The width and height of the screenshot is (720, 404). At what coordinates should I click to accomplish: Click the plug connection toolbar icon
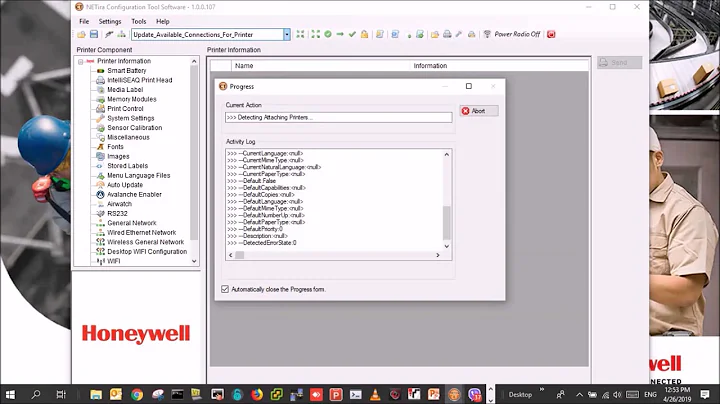109,34
